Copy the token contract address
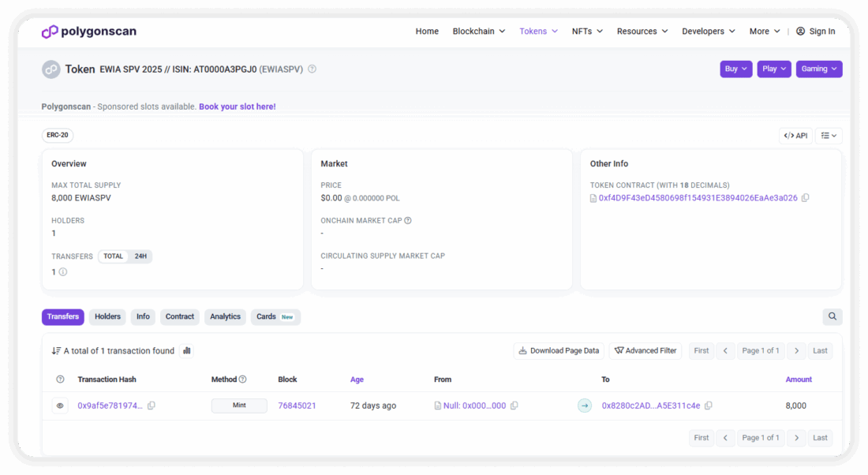868x475 pixels. (x=805, y=198)
